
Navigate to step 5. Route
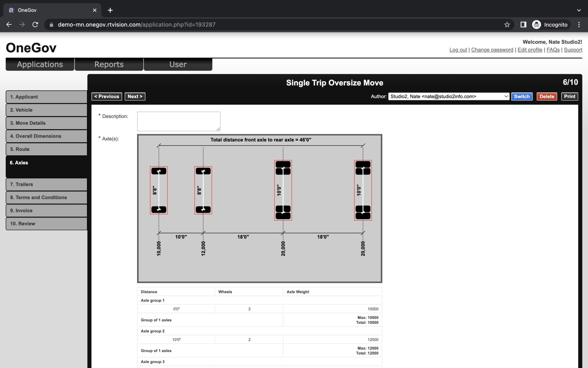46,149
